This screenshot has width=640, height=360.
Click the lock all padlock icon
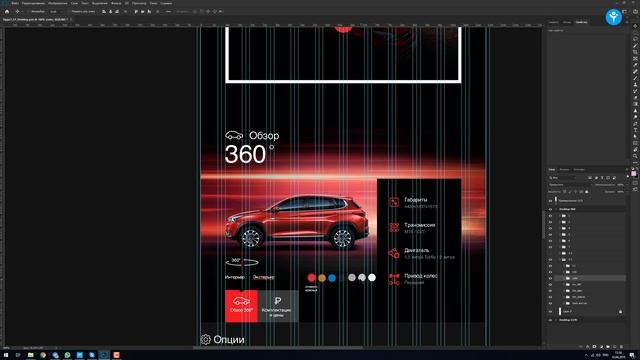[587, 191]
